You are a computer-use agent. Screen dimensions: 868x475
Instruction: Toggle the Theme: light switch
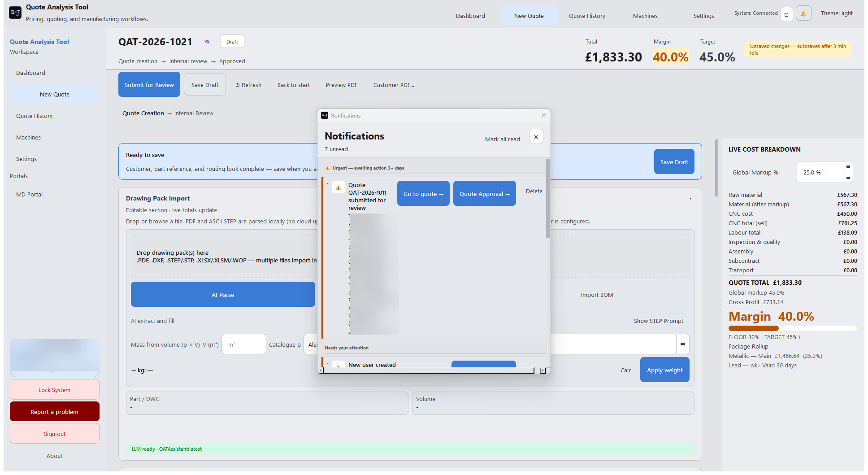(837, 13)
